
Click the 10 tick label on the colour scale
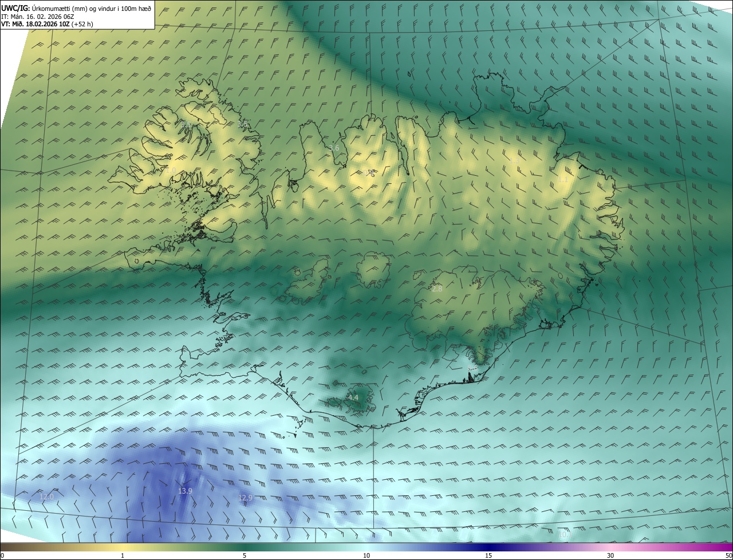tap(366, 555)
